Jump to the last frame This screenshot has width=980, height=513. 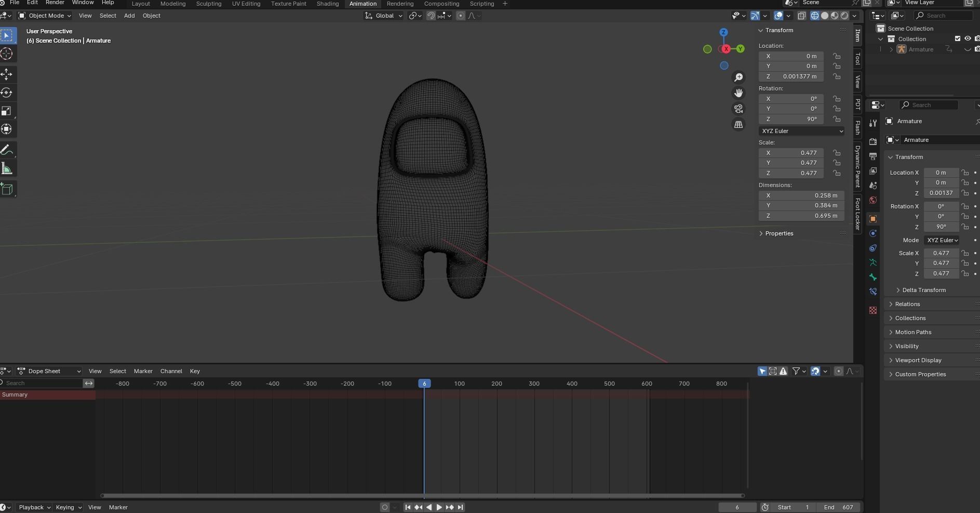(x=461, y=507)
